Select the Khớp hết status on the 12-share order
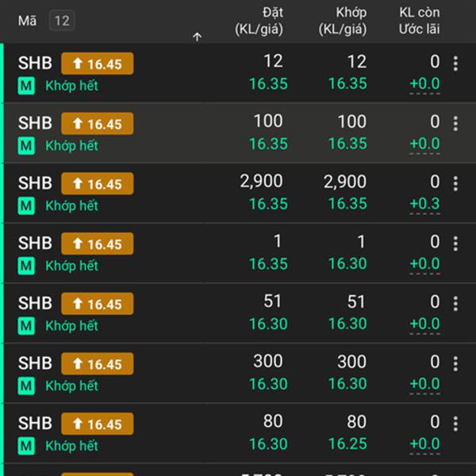Viewport: 476px width, 476px height. coord(72,86)
